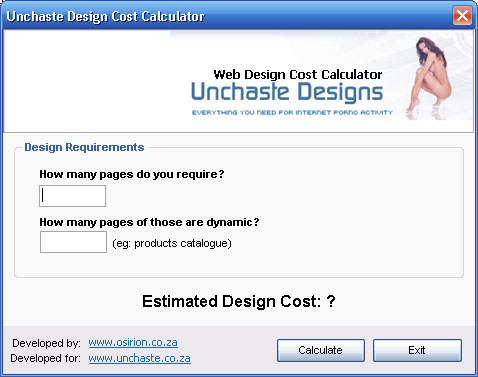478x377 pixels.
Task: Focus the dynamic pages count input field
Action: click(x=73, y=242)
